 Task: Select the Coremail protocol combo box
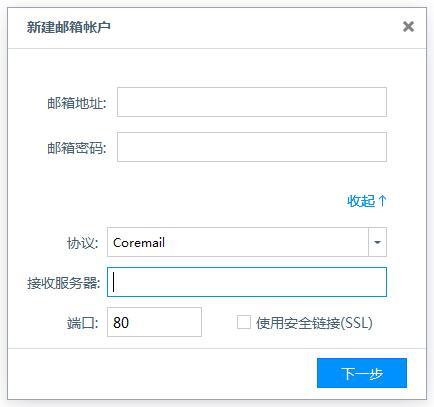[x=247, y=242]
